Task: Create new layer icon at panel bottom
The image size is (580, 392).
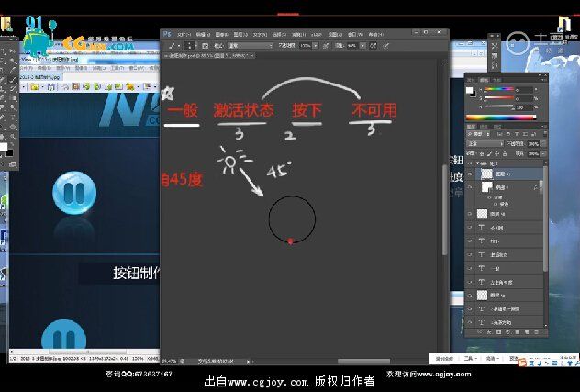Action: 527,332
